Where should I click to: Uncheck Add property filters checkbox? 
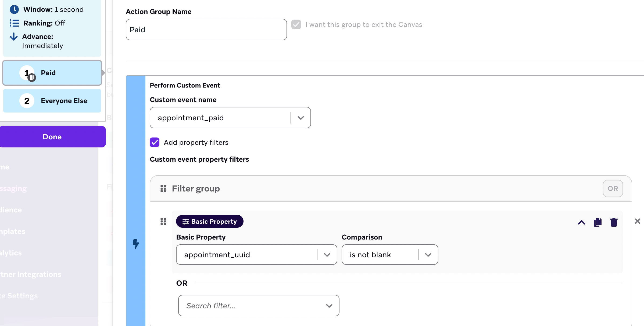pyautogui.click(x=155, y=142)
